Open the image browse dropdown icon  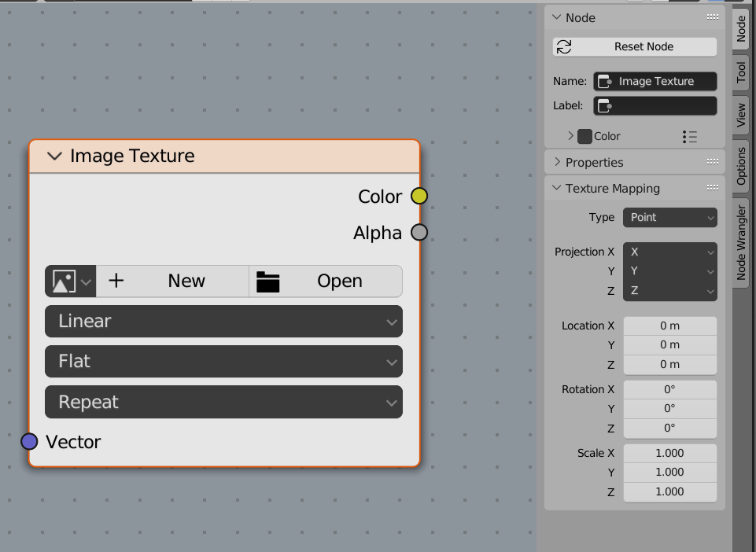click(x=70, y=281)
